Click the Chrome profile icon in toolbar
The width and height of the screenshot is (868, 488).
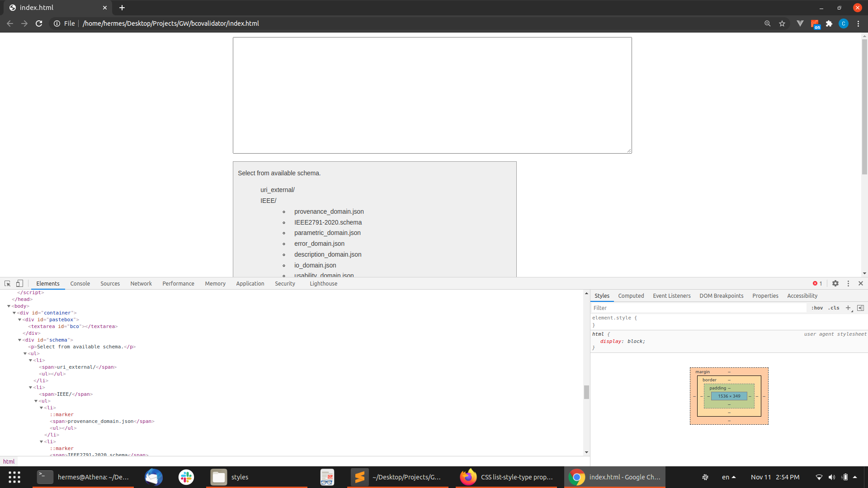(844, 23)
